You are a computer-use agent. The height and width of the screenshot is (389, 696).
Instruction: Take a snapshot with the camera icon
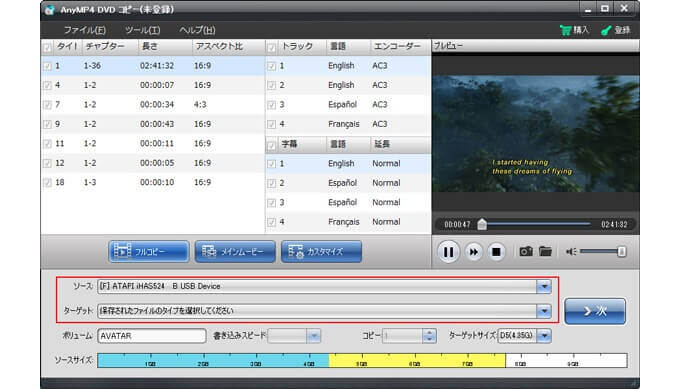coord(526,251)
